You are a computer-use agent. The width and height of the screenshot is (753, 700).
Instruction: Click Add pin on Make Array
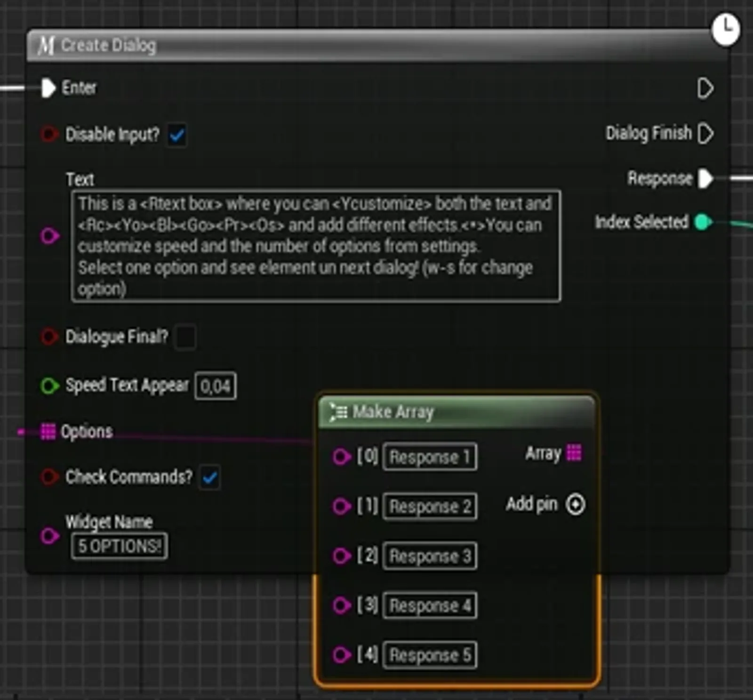tap(575, 504)
